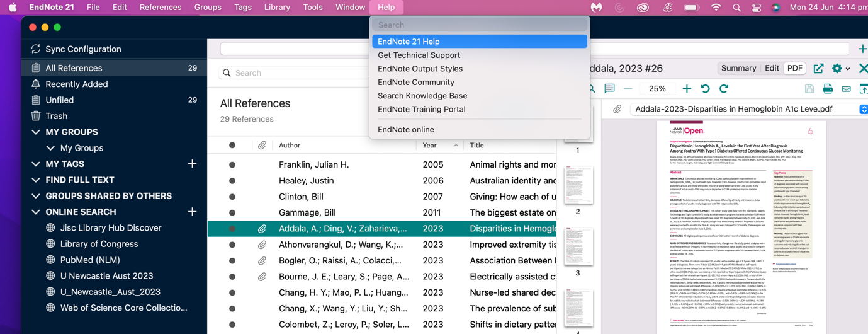The width and height of the screenshot is (868, 334).
Task: Open Sync Configuration in the sidebar
Action: click(x=83, y=49)
